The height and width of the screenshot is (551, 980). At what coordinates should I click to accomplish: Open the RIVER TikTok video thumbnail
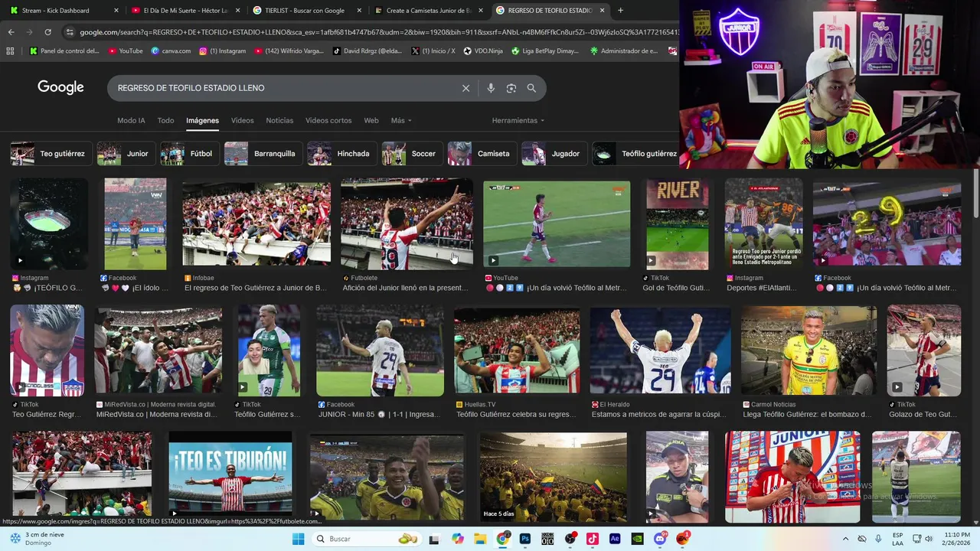click(678, 223)
